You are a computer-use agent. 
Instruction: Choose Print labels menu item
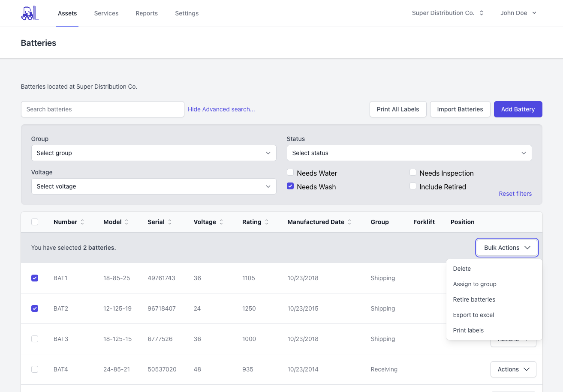point(494,330)
